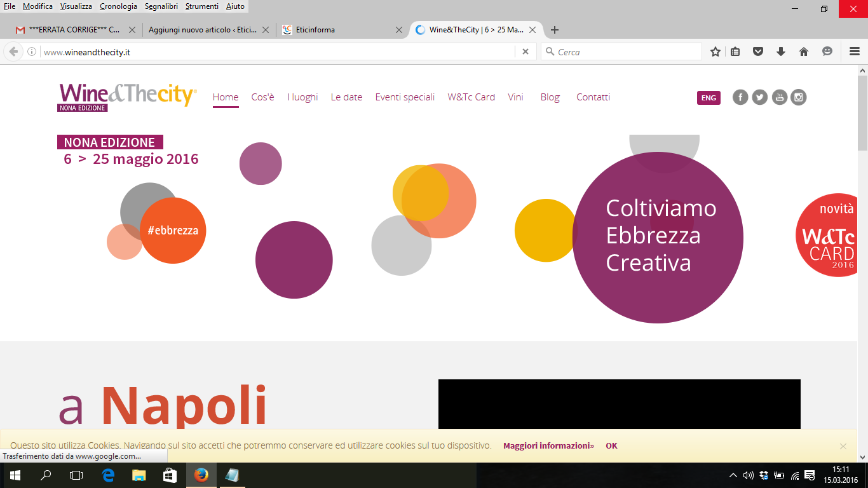868x488 pixels.
Task: Open the Twitter social icon
Action: 760,97
